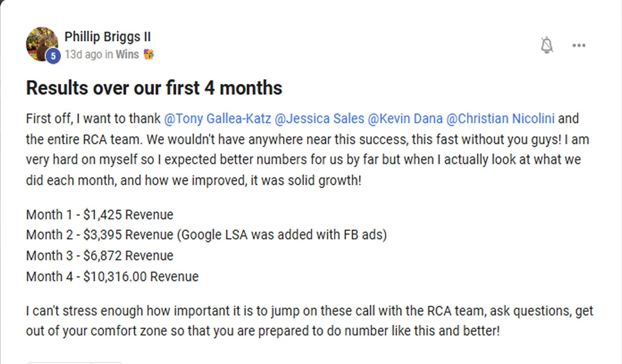The image size is (622, 364).
Task: Open Phillip Briggs II author name link
Action: [x=107, y=37]
